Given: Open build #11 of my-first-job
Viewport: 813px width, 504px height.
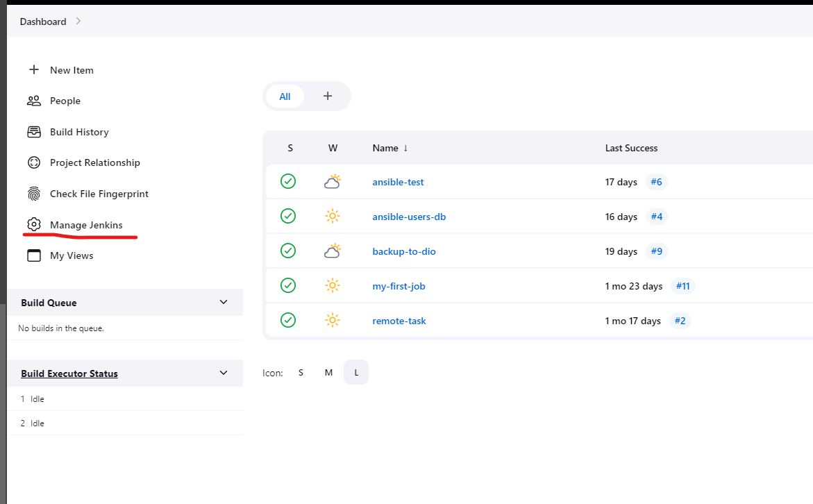Looking at the screenshot, I should [x=683, y=286].
